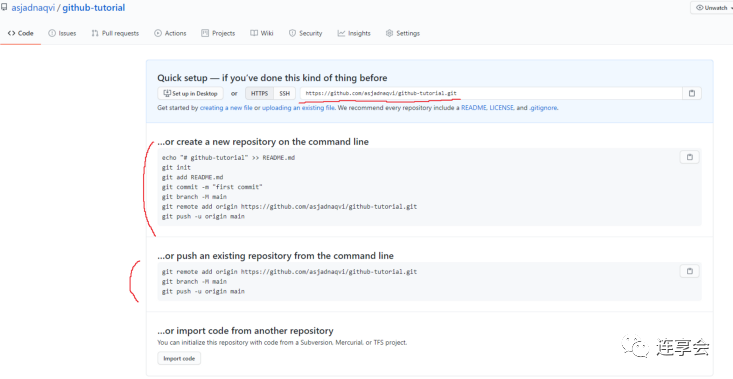Screen dimensions: 733x379
Task: Open the repository Wiki tab
Action: [262, 33]
